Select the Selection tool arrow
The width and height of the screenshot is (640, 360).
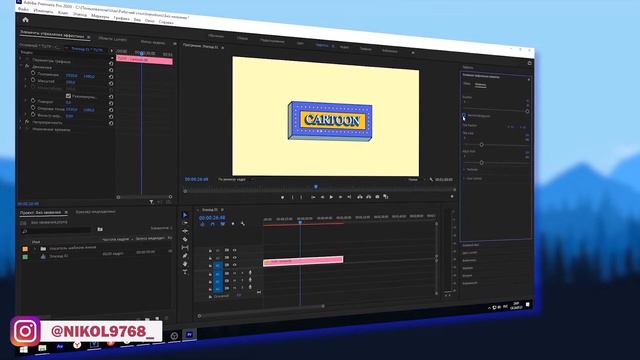click(x=185, y=215)
